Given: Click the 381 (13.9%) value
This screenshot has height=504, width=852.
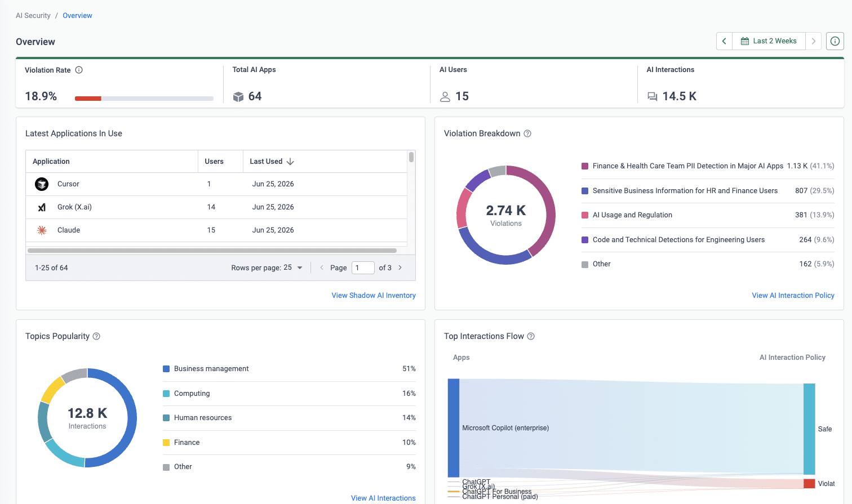Looking at the screenshot, I should pos(815,215).
